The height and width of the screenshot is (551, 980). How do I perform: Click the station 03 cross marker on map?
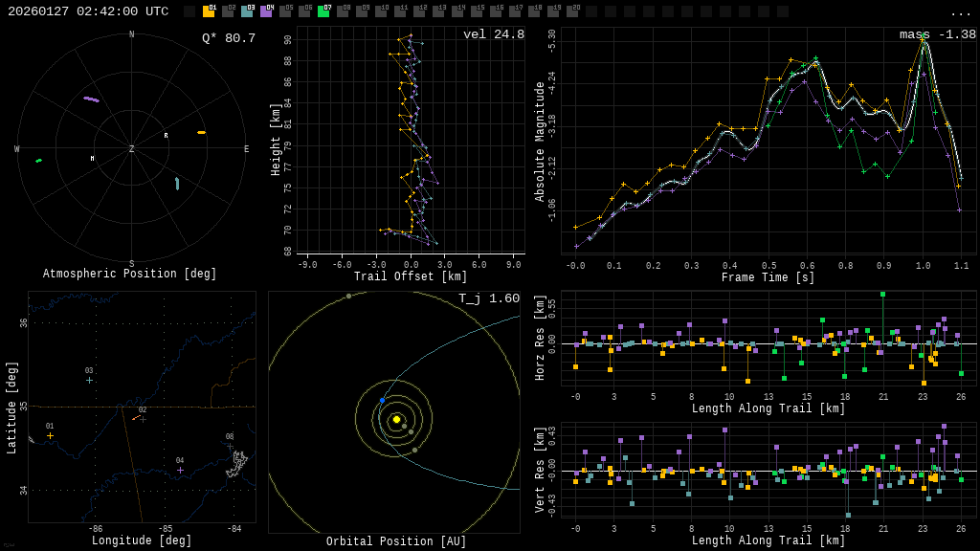89,380
